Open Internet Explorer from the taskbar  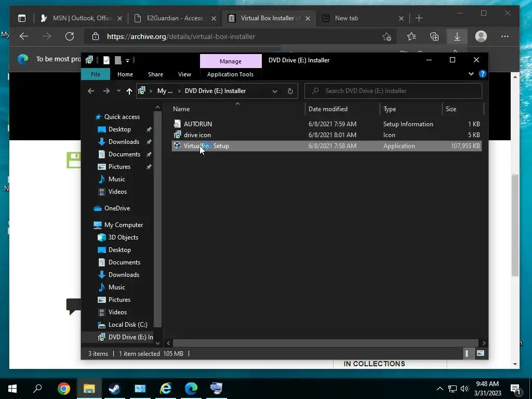coord(166,389)
